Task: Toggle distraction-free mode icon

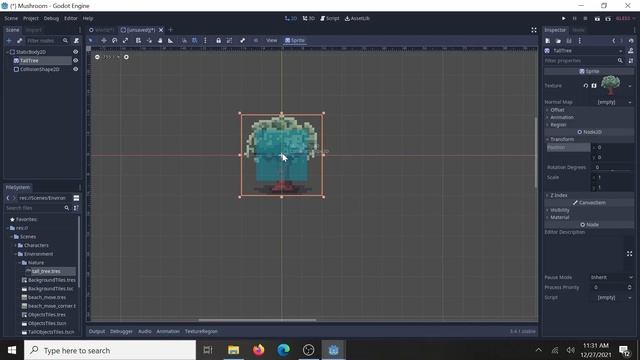Action: pyautogui.click(x=534, y=30)
